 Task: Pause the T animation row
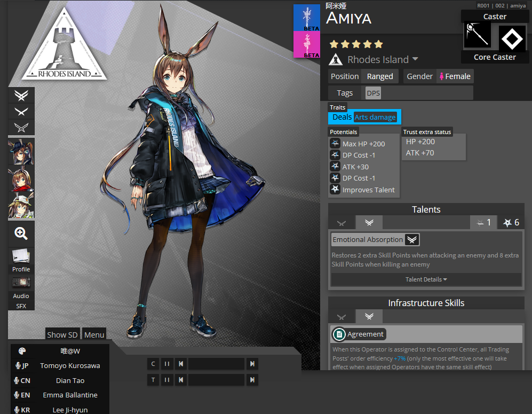point(167,380)
